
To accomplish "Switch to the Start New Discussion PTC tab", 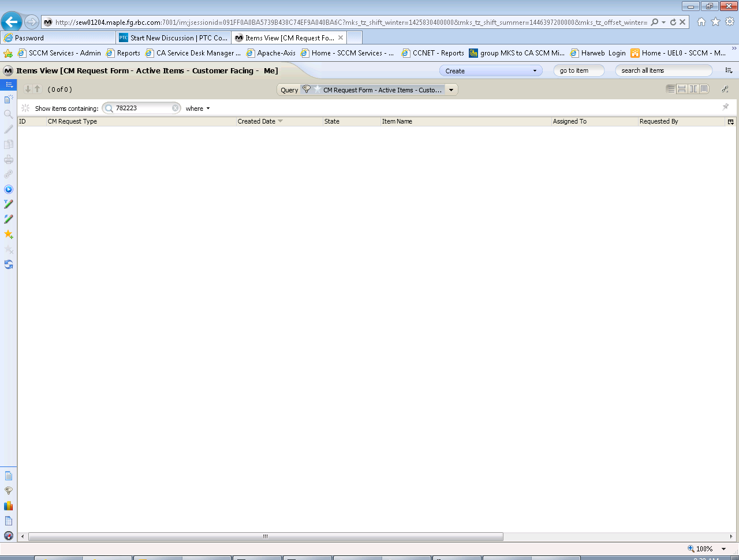I will pyautogui.click(x=173, y=38).
